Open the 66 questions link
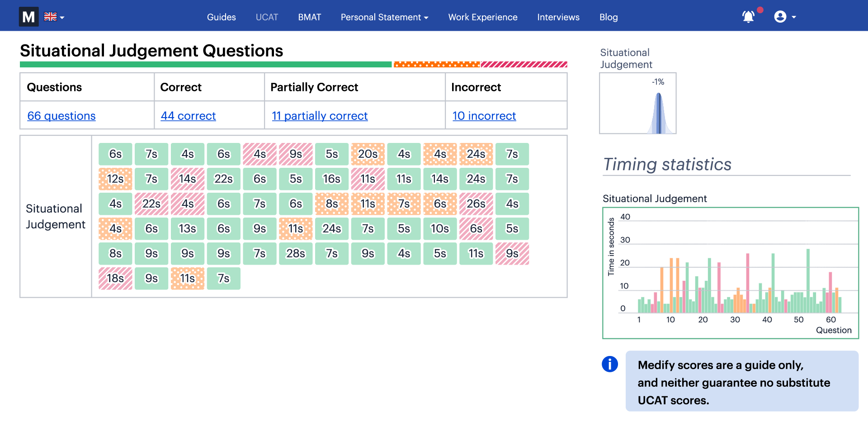Viewport: 868px width, 427px height. (x=61, y=116)
